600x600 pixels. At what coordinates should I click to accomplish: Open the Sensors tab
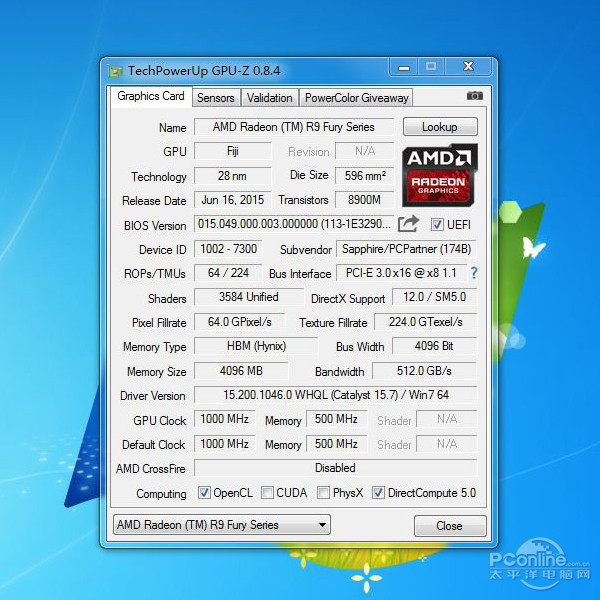216,98
